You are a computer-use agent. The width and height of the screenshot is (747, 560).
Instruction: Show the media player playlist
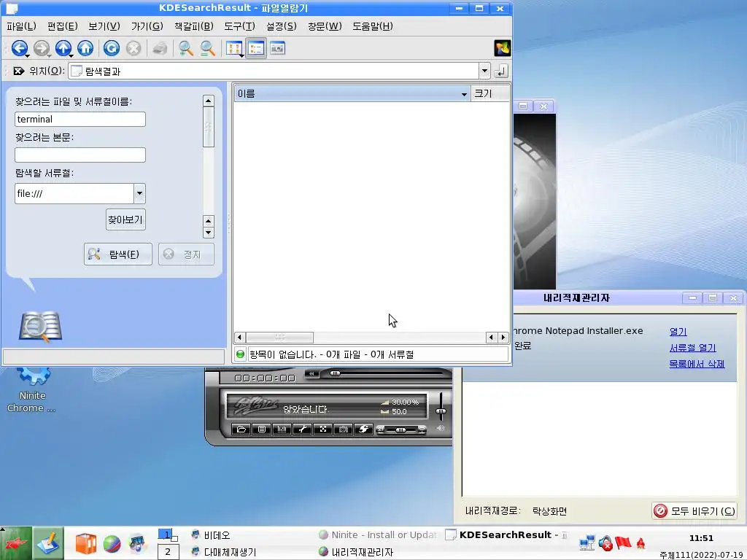pos(262,429)
